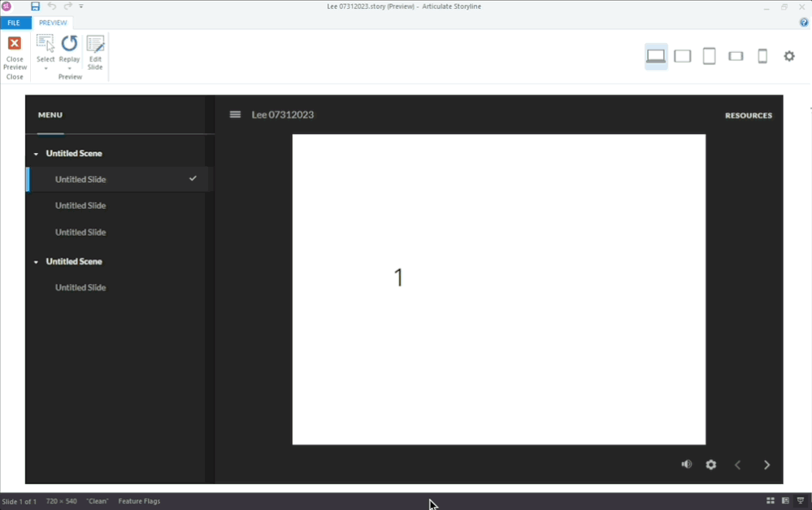812x510 pixels.
Task: Replay the slide with Replay icon
Action: (x=69, y=44)
